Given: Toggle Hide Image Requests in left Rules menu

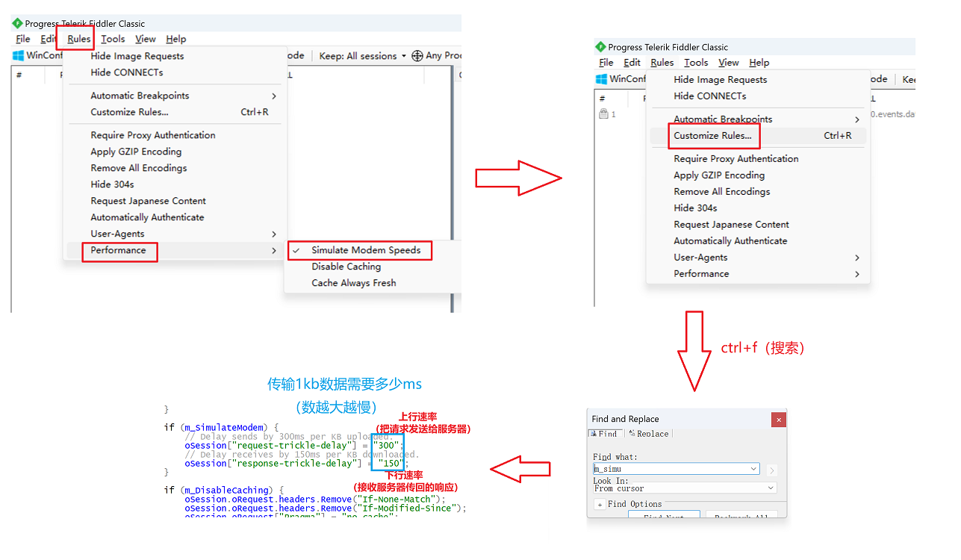Looking at the screenshot, I should tap(137, 56).
